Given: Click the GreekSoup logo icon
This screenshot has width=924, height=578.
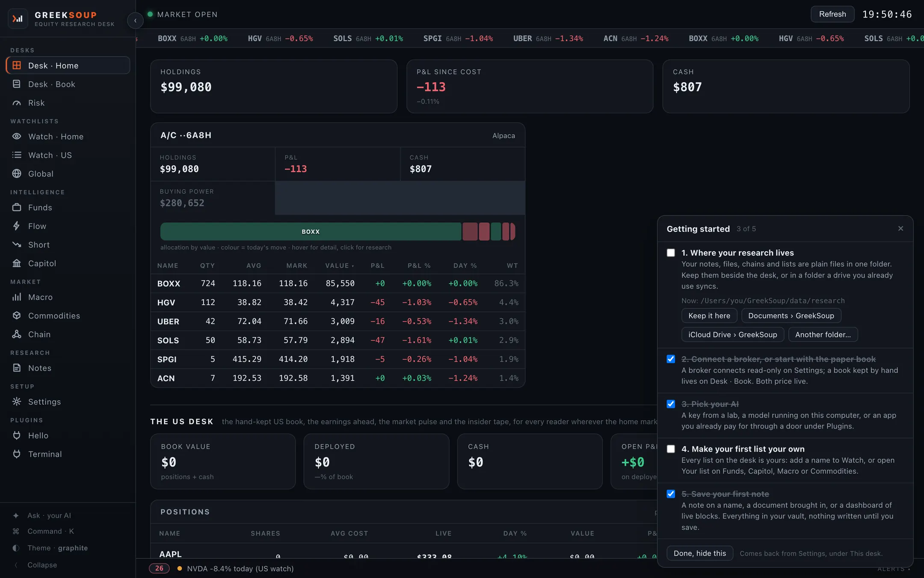Looking at the screenshot, I should (18, 18).
